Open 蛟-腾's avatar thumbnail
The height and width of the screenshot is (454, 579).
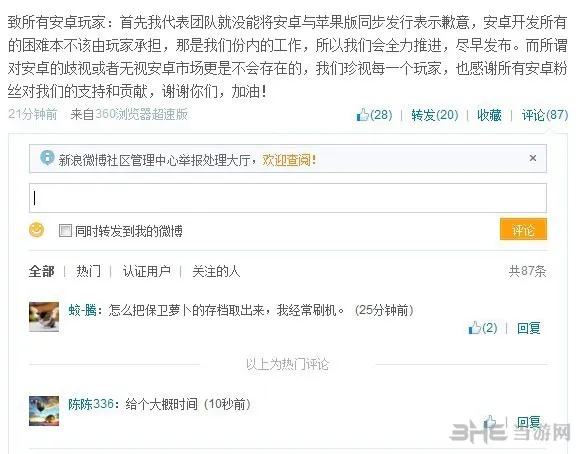point(44,317)
